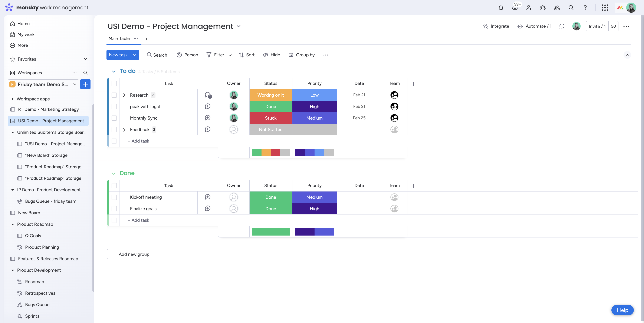
Task: Click Add new group button
Action: (129, 254)
